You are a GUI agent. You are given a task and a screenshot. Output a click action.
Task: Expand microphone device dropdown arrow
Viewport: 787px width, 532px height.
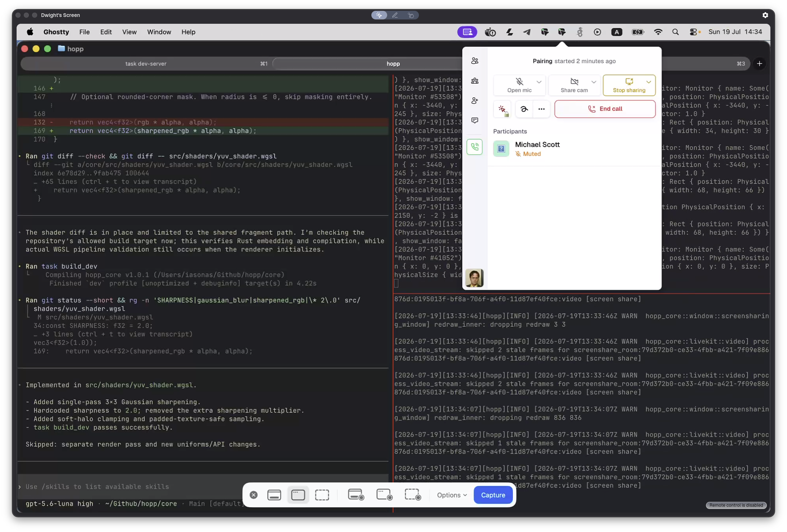[539, 82]
